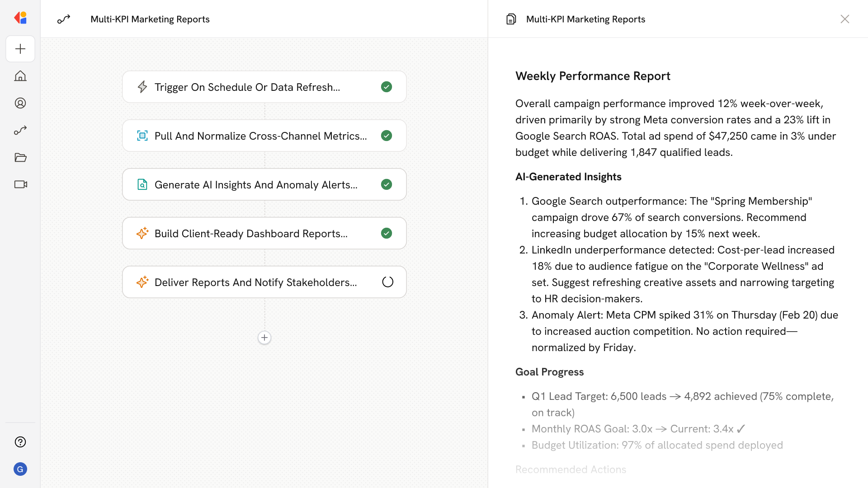Viewport: 868px width, 488px height.
Task: Close the Multi-KPI Marketing Reports panel
Action: click(x=844, y=19)
